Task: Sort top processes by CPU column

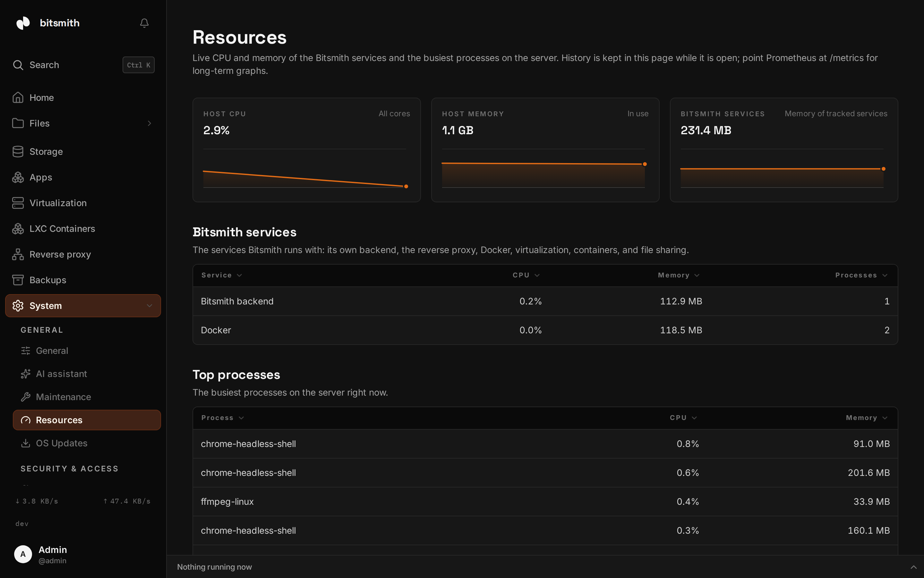Action: (x=683, y=418)
